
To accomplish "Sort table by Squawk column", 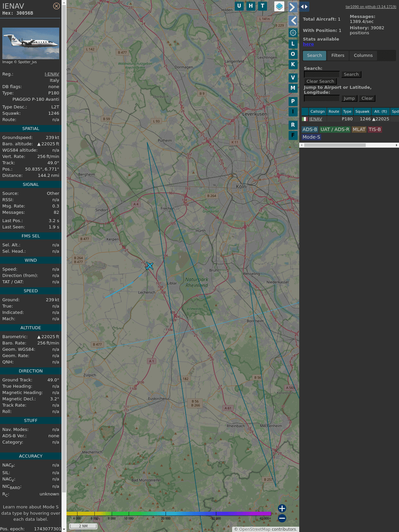I will 362,112.
